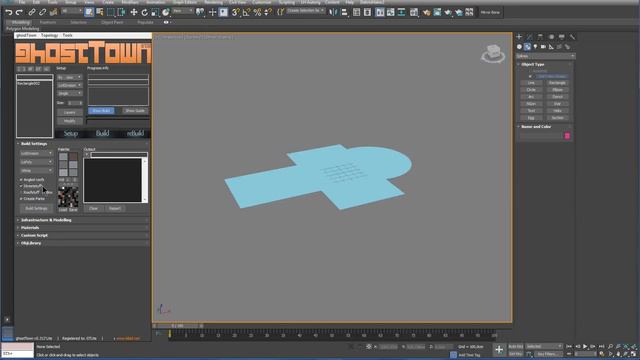Select the Geometry category icon

519,47
